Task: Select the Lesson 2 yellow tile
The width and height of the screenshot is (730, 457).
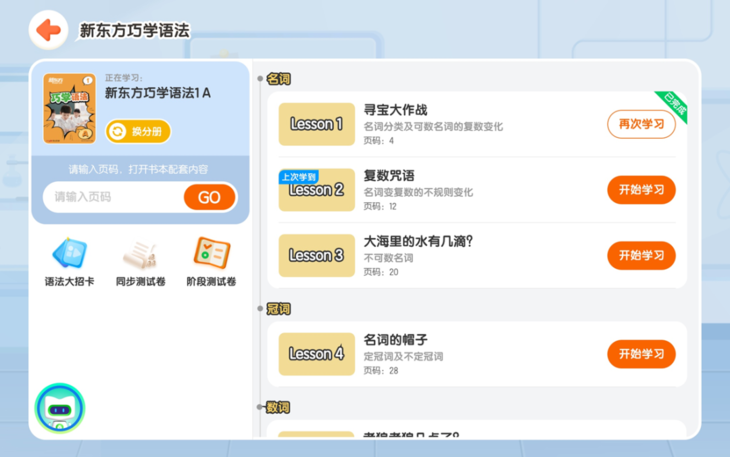Action: [x=317, y=190]
